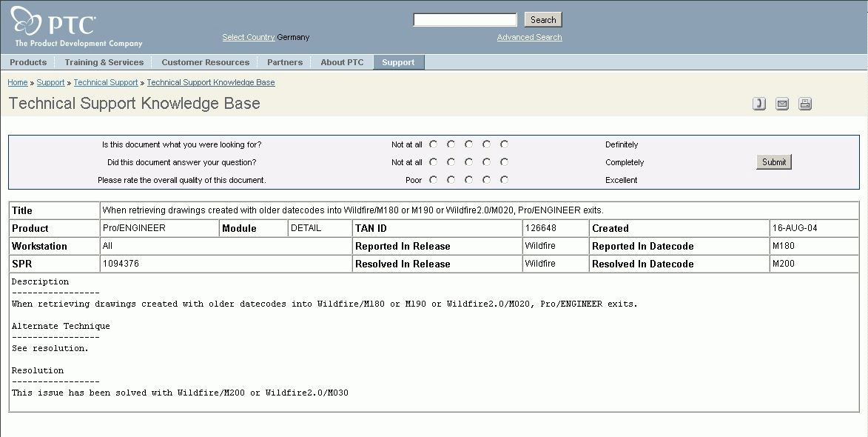Click the Reported In Release value 'Wildfire'
Screen dimensions: 868x437
[x=539, y=246]
